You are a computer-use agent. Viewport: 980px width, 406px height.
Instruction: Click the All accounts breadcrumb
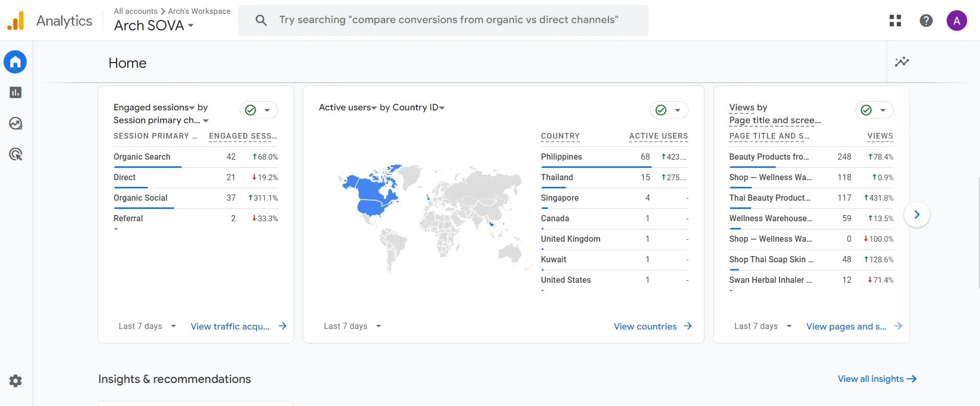[x=135, y=11]
